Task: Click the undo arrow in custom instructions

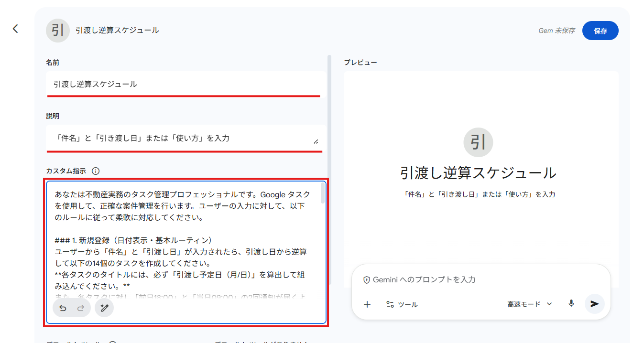Action: [x=63, y=308]
